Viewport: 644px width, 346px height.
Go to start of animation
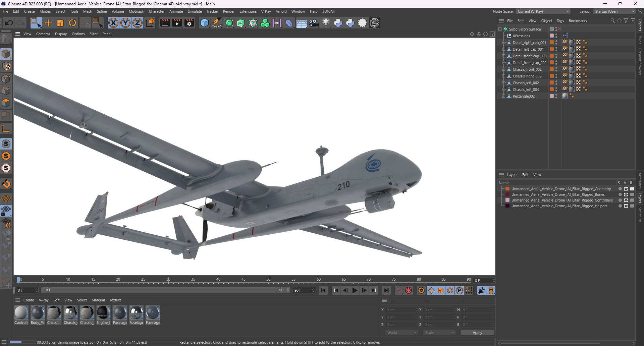323,290
